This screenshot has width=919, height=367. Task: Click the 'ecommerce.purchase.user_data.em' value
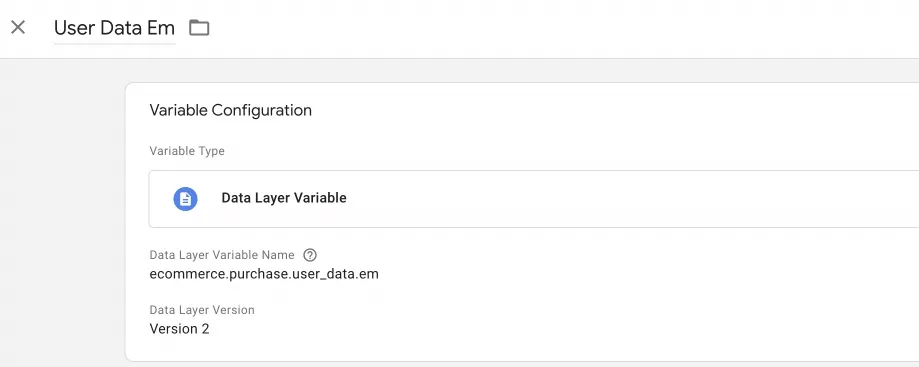coord(264,274)
